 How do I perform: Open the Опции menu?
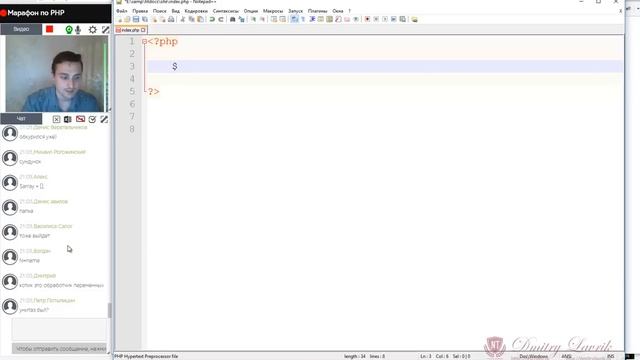pyautogui.click(x=251, y=11)
